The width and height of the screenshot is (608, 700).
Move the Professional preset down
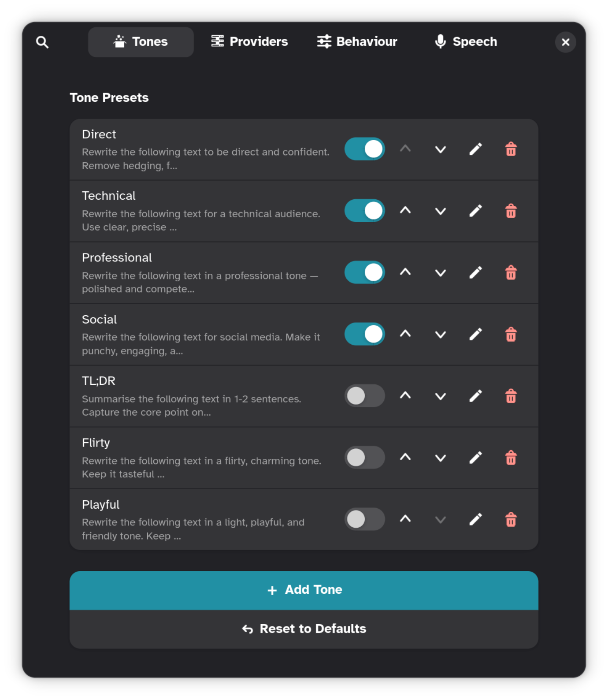point(440,272)
